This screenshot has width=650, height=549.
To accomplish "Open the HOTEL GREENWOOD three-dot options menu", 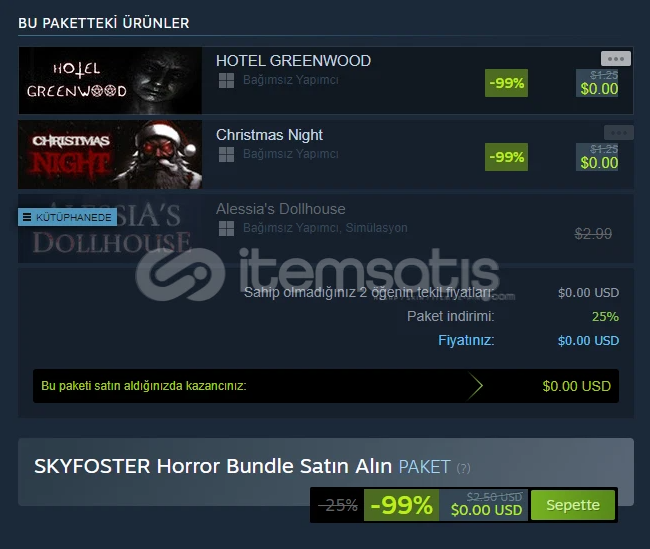I will coord(616,59).
